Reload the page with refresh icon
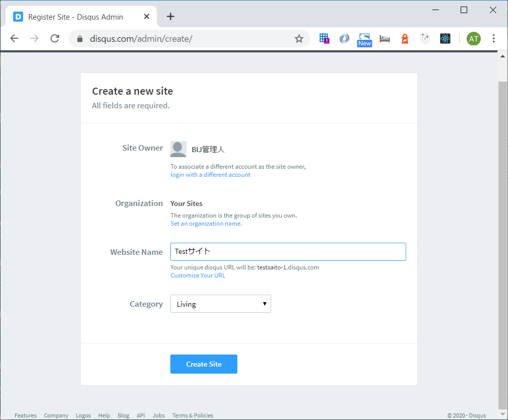 (55, 39)
